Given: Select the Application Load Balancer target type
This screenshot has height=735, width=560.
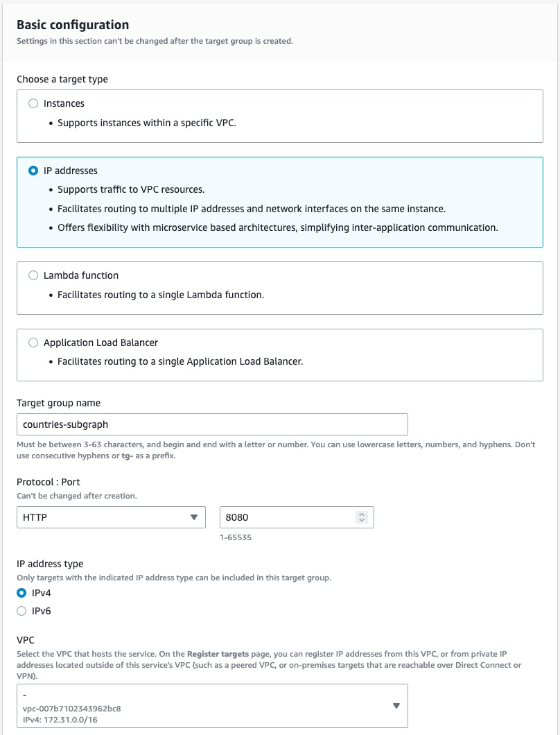Looking at the screenshot, I should coord(33,343).
